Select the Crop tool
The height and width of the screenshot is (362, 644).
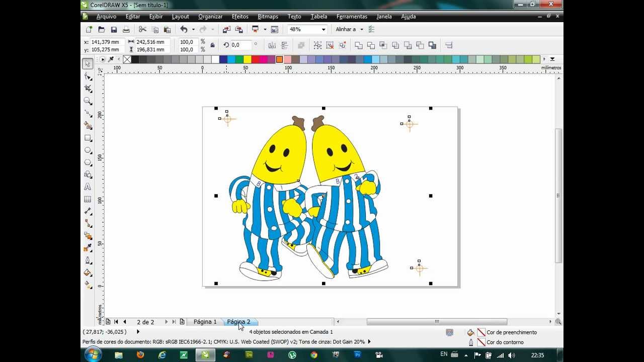tap(88, 88)
